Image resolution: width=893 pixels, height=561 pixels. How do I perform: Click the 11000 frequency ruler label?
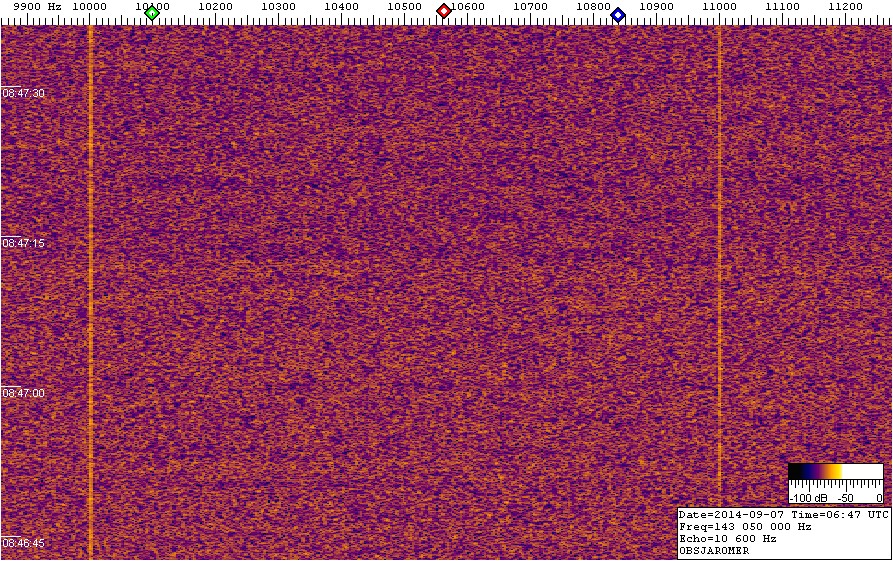point(718,6)
